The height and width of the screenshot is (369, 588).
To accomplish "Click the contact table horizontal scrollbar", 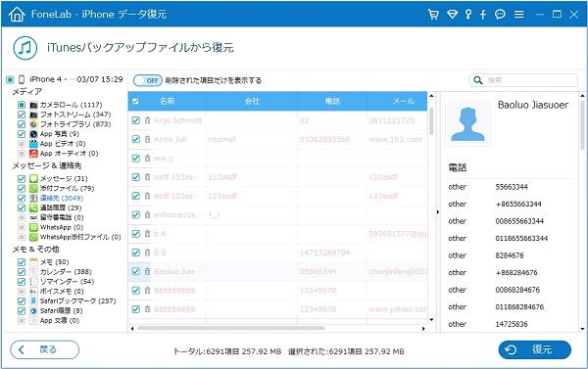I will [x=230, y=328].
